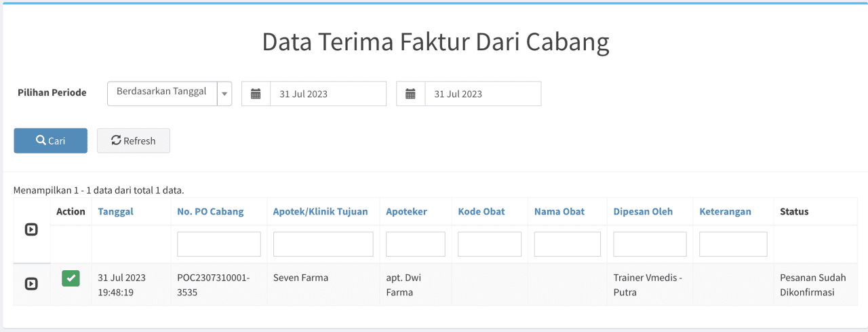Click the Dipesan Oleh filter input
The image size is (868, 332).
pos(650,244)
